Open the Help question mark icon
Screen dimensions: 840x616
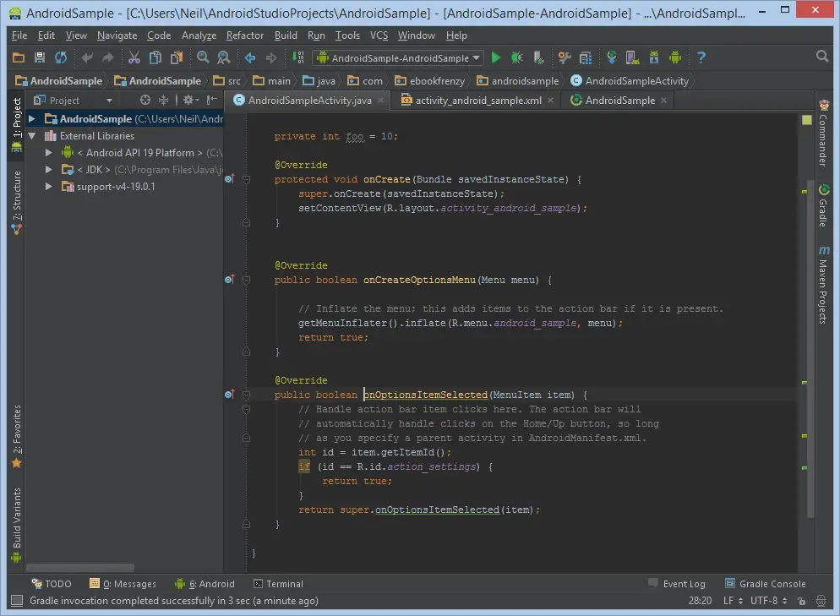pos(701,57)
